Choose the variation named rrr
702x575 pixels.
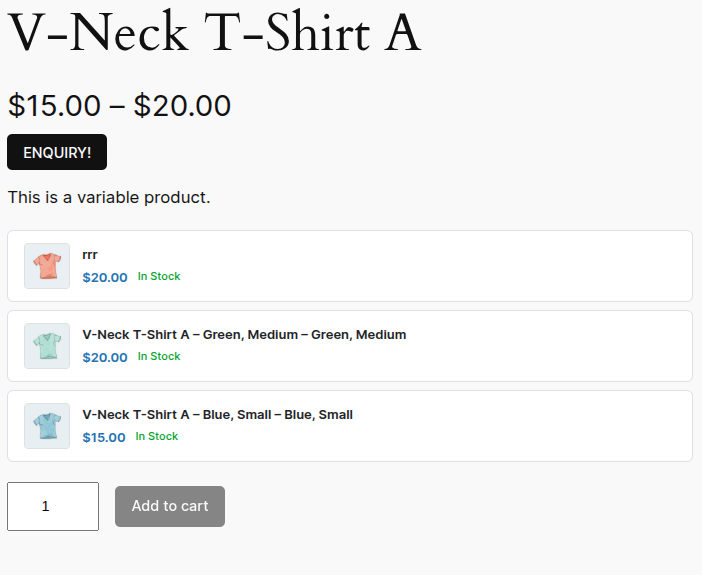90,255
